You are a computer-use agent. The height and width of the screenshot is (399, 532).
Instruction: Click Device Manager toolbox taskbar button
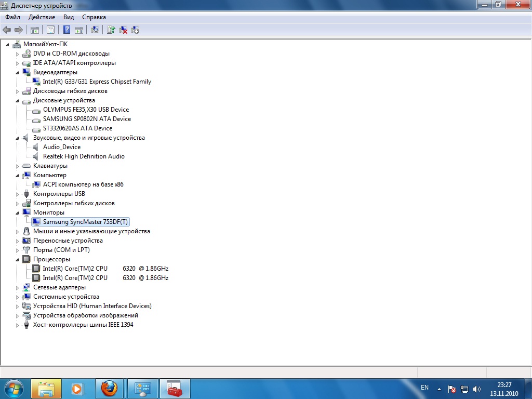click(x=175, y=389)
